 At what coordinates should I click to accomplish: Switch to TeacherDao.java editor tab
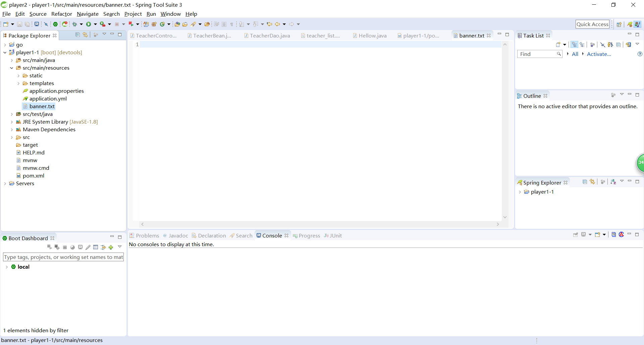pos(267,36)
